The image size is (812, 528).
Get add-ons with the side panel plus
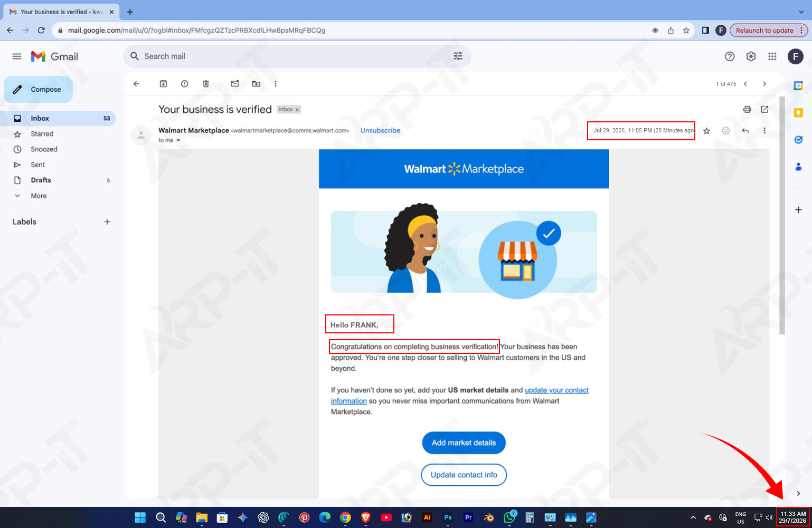pyautogui.click(x=798, y=210)
